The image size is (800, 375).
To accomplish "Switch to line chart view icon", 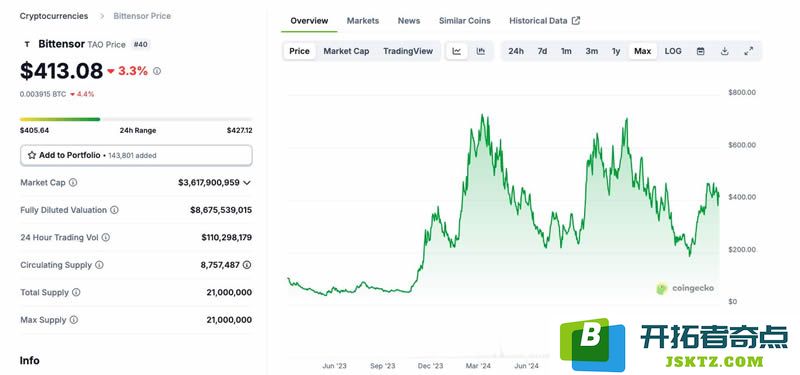I will [457, 51].
